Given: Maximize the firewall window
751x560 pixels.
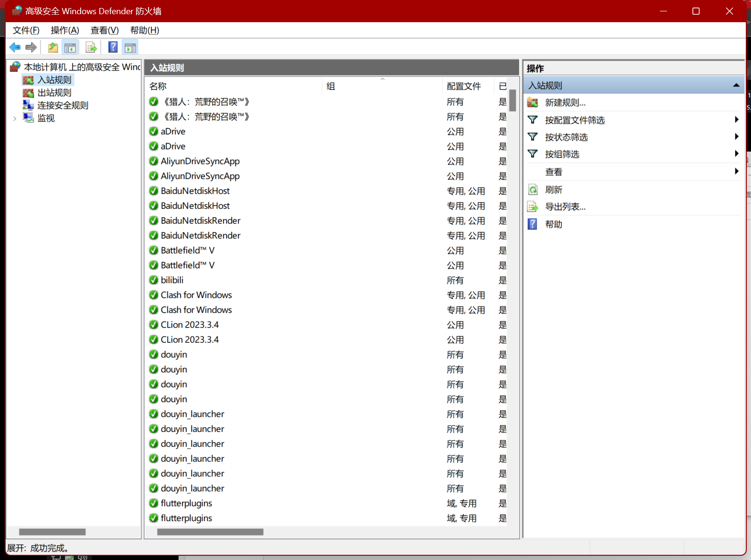Looking at the screenshot, I should tap(696, 11).
